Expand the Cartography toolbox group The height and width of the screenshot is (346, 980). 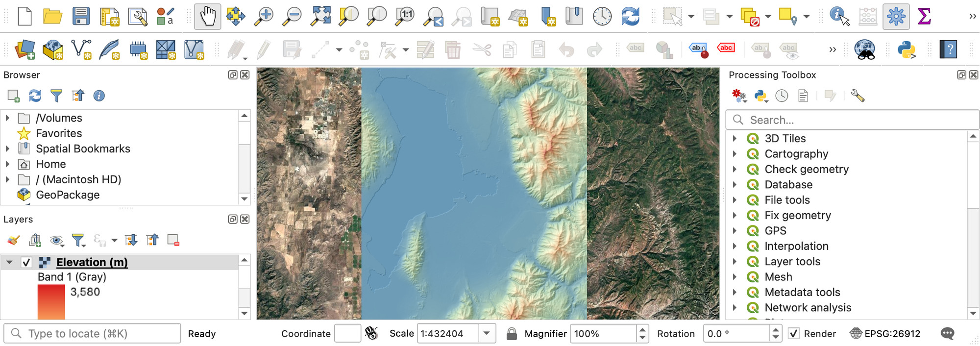[735, 154]
